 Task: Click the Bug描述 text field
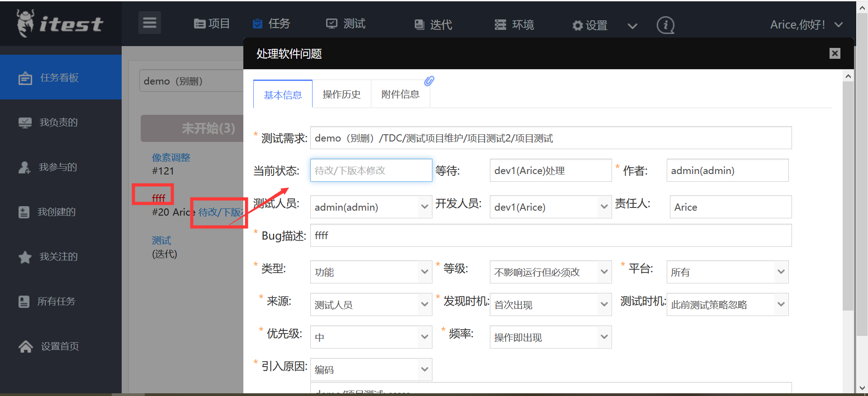pos(551,236)
